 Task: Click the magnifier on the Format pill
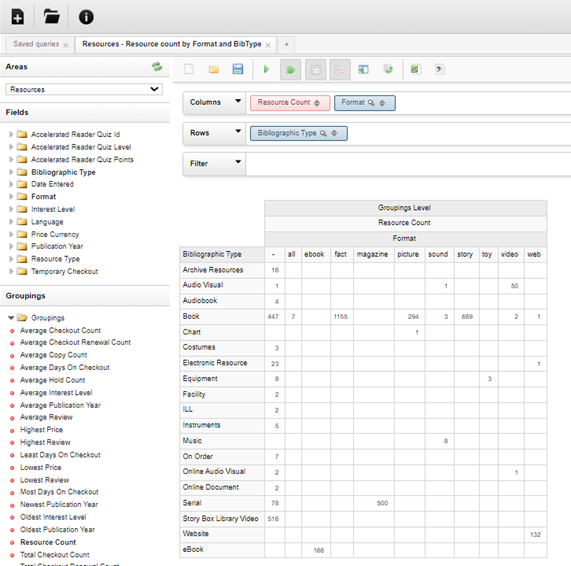(x=371, y=103)
